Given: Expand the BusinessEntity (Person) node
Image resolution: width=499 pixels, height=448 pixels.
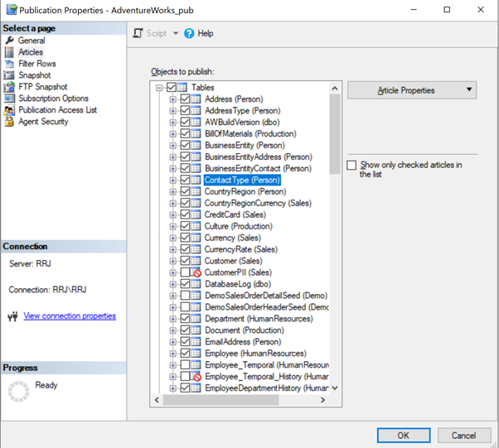Looking at the screenshot, I should pyautogui.click(x=172, y=146).
